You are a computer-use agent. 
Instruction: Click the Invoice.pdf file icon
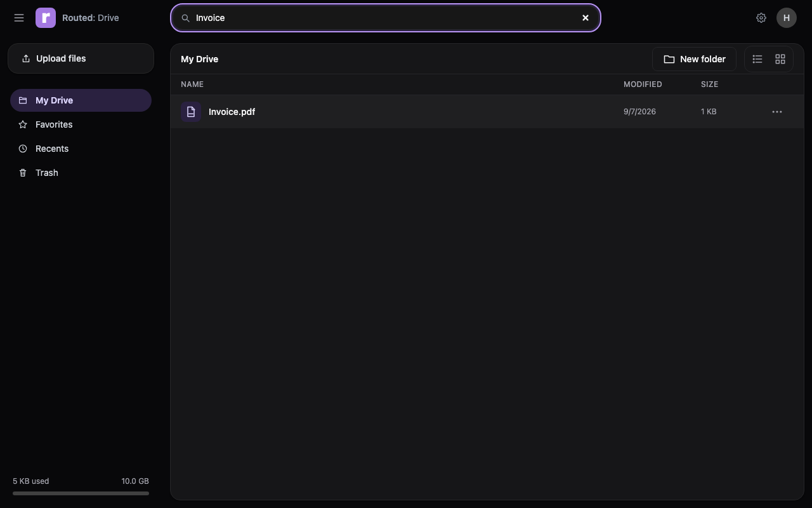click(191, 112)
